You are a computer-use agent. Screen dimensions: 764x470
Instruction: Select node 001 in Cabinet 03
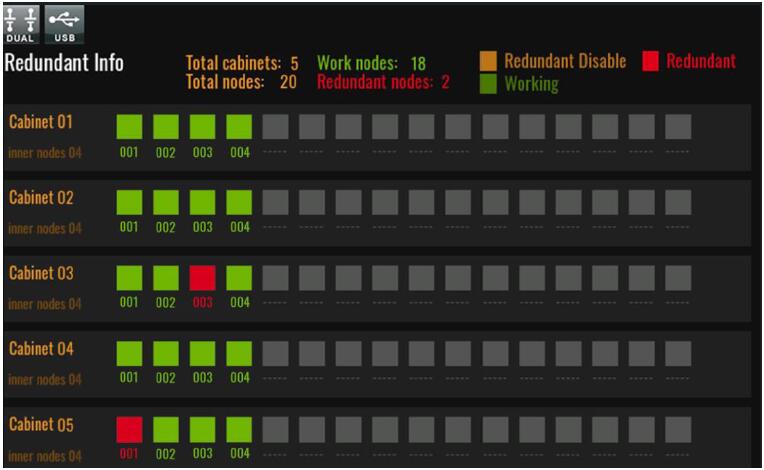130,278
